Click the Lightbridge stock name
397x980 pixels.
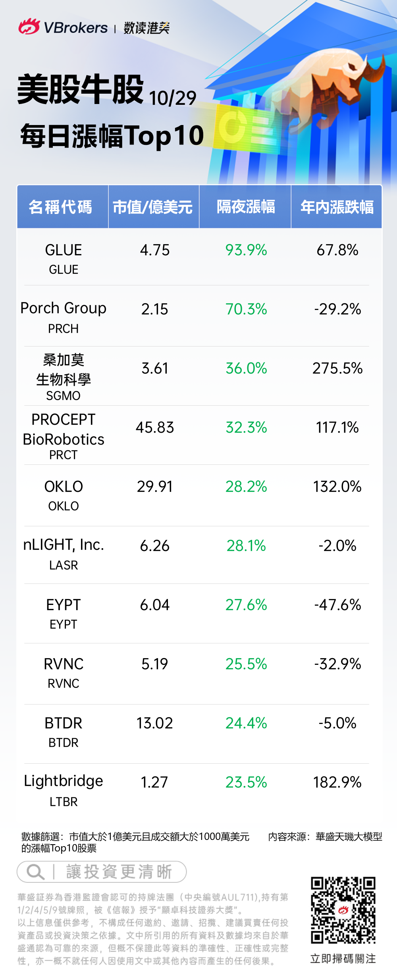pyautogui.click(x=64, y=781)
